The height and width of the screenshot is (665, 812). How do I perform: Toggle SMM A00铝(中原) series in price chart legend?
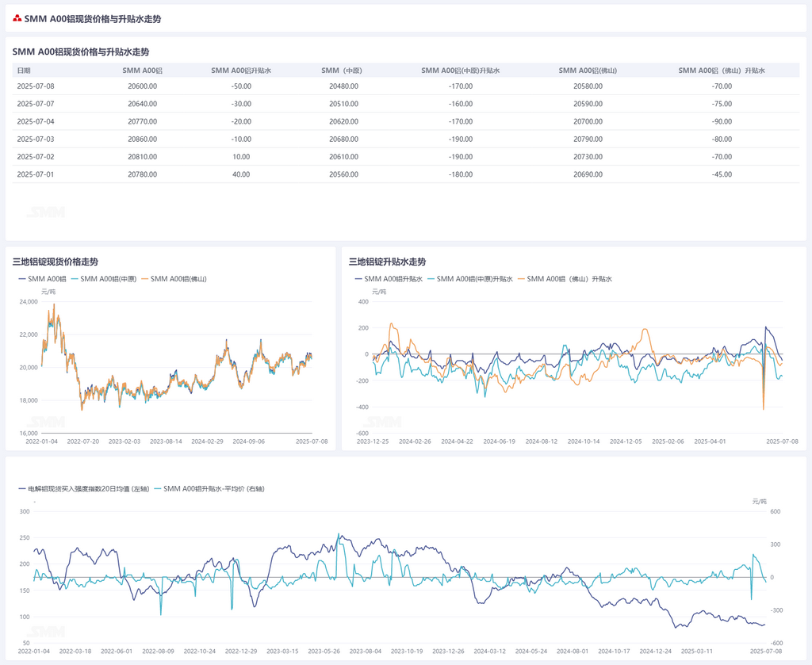pyautogui.click(x=104, y=279)
